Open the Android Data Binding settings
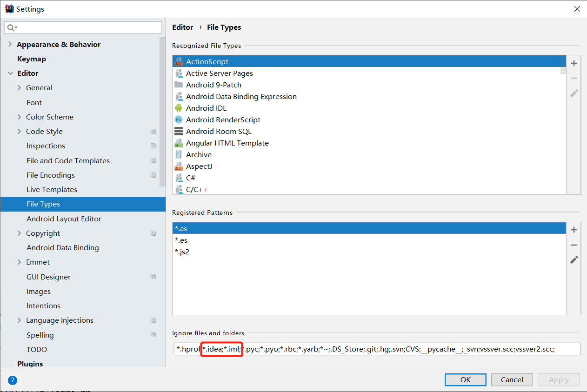This screenshot has height=392, width=587. (x=63, y=248)
